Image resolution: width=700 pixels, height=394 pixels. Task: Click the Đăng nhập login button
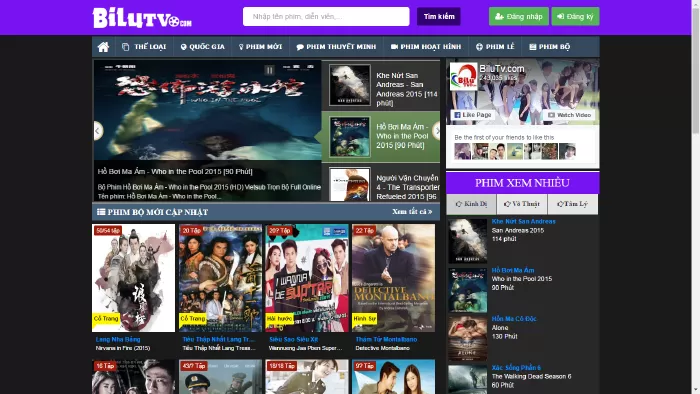(519, 17)
